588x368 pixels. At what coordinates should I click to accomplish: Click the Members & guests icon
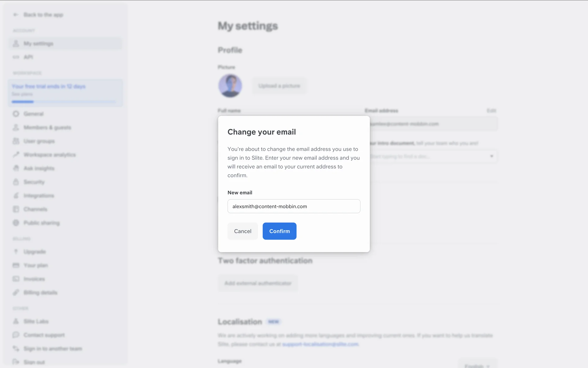click(x=16, y=127)
